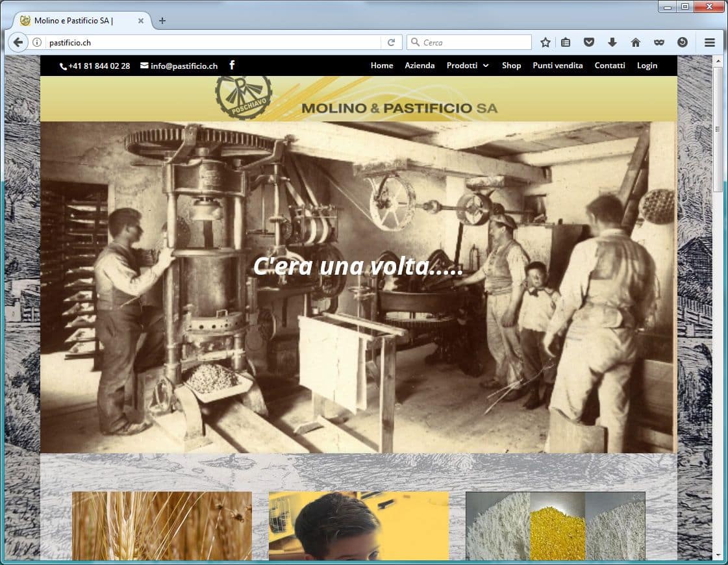Screen dimensions: 728x565
Task: Save page to Pocket icon
Action: 589,42
